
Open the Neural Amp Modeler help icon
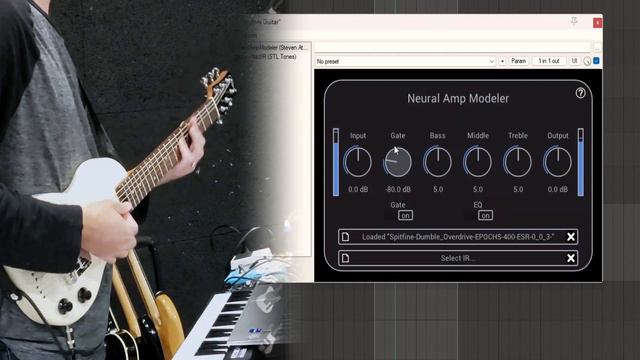[x=580, y=93]
